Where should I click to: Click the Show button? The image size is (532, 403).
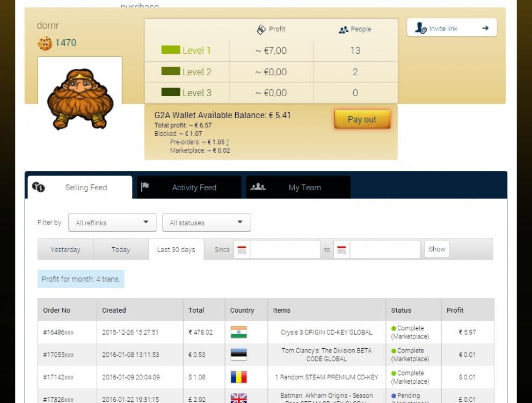coord(436,249)
